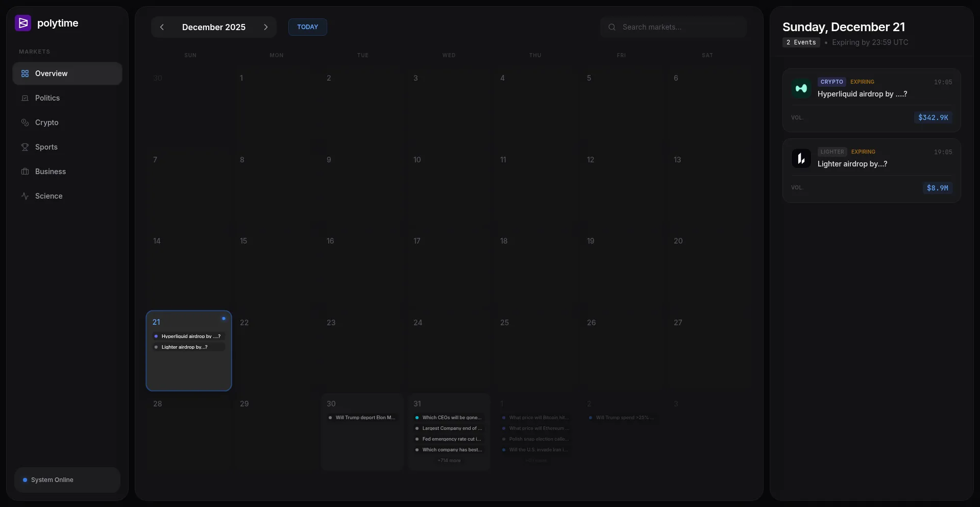Click the Hyperliquid airdrop entry on December 21
Image resolution: width=980 pixels, height=507 pixels.
pyautogui.click(x=190, y=336)
